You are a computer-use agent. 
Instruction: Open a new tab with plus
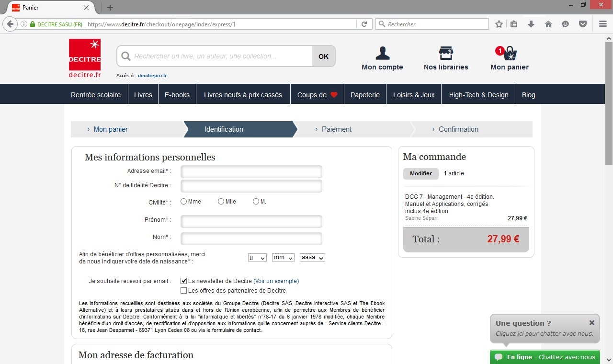110,8
